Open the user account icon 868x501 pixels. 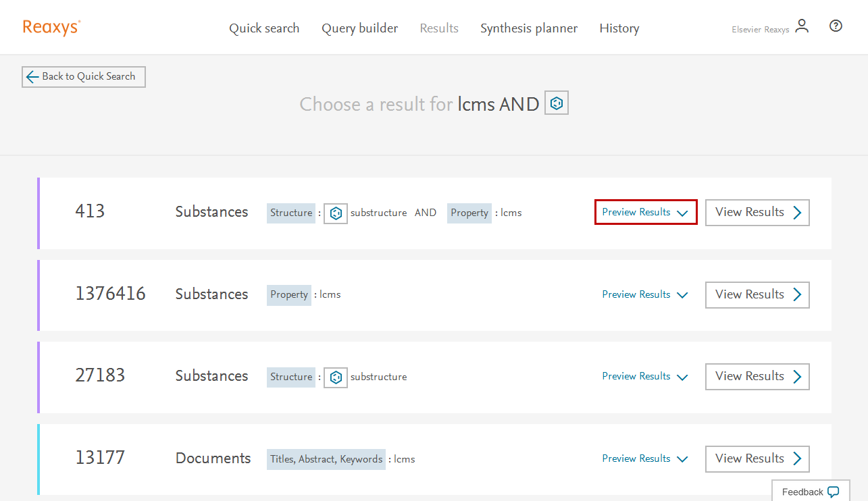[x=802, y=27]
